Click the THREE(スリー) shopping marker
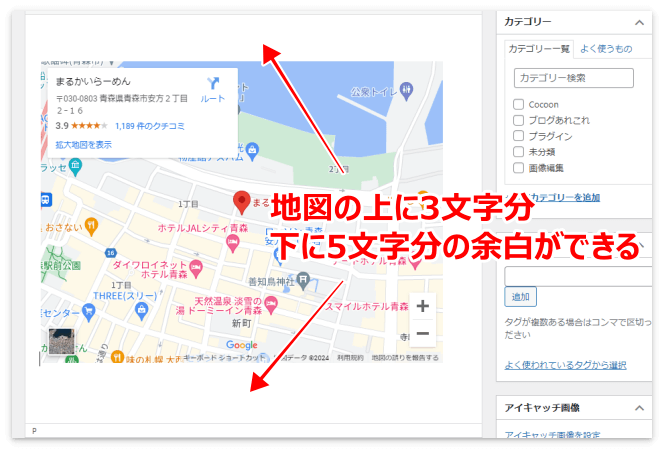 point(141,311)
